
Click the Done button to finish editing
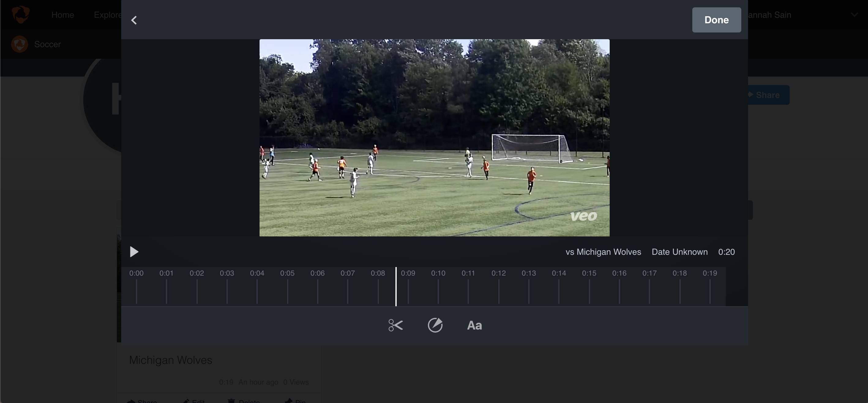[716, 20]
